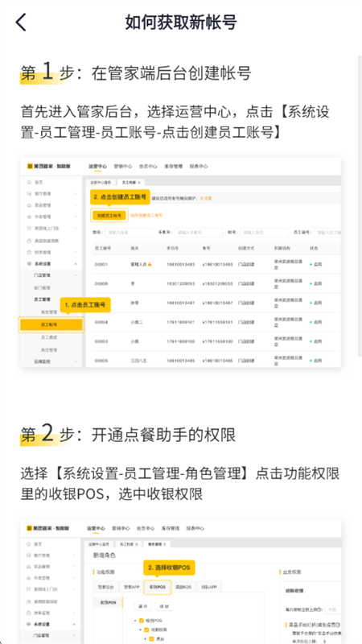Select the heading 第1步：在管家端后台创建帐号
Screen dimensions: 362x644
coord(136,72)
